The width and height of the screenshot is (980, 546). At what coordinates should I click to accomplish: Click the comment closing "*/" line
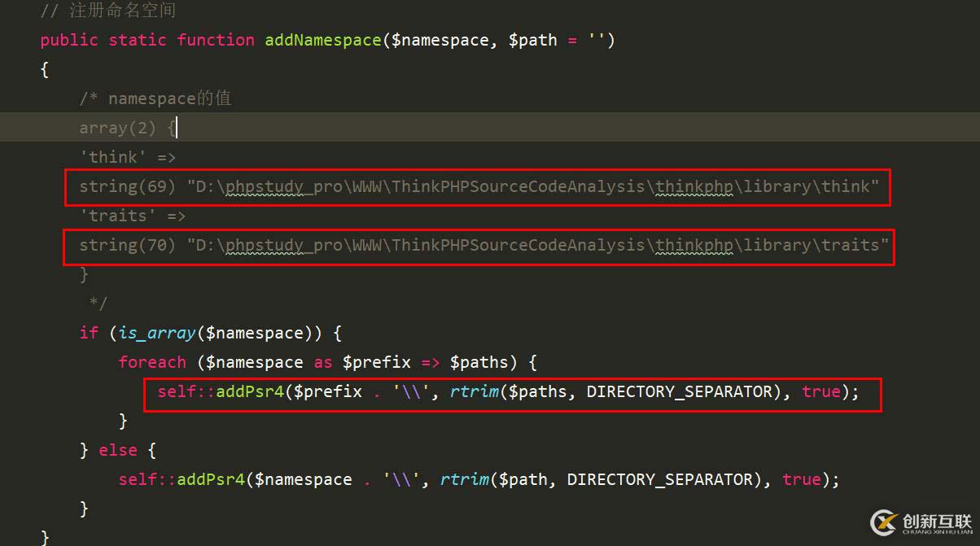98,304
